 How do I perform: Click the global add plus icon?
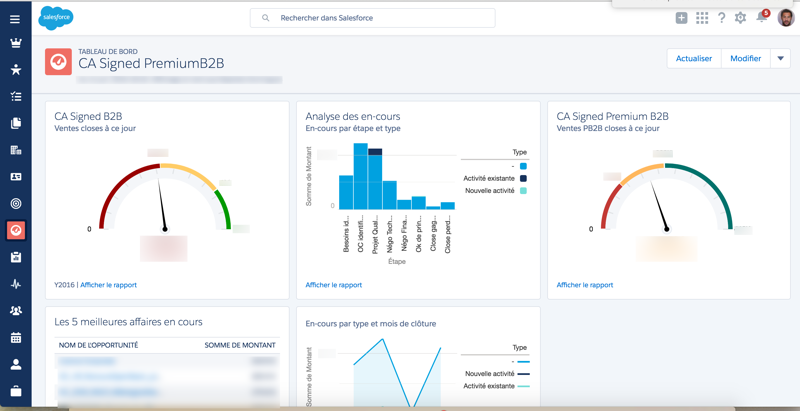(682, 18)
